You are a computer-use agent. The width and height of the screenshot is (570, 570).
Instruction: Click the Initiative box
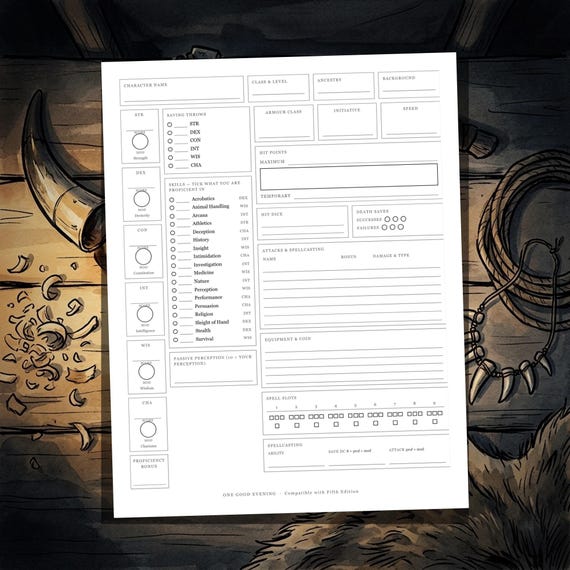point(348,122)
